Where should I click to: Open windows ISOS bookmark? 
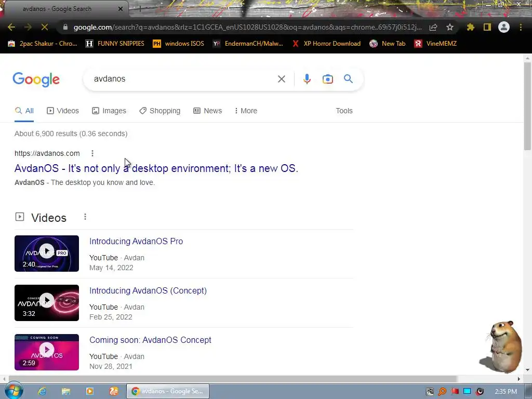(178, 44)
